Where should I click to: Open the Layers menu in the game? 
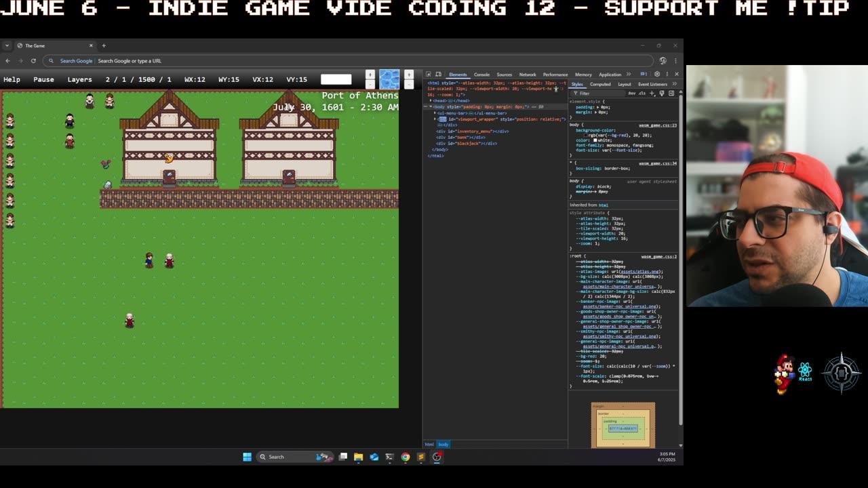79,79
